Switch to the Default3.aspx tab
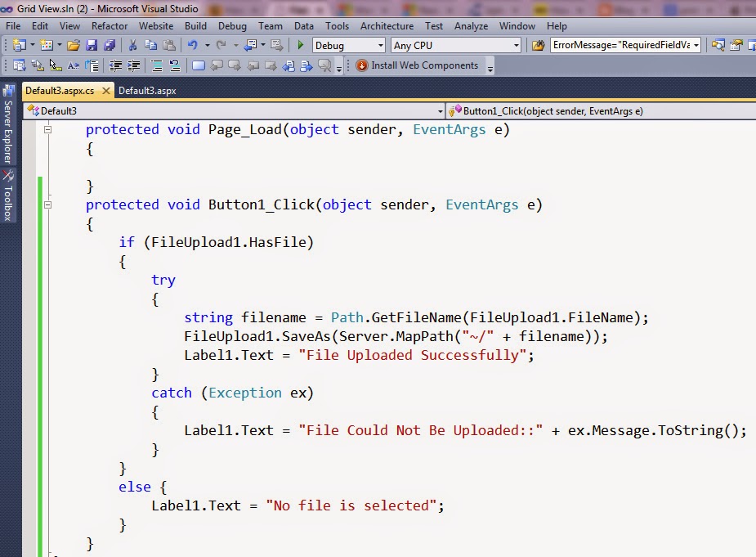This screenshot has width=756, height=557. point(147,91)
